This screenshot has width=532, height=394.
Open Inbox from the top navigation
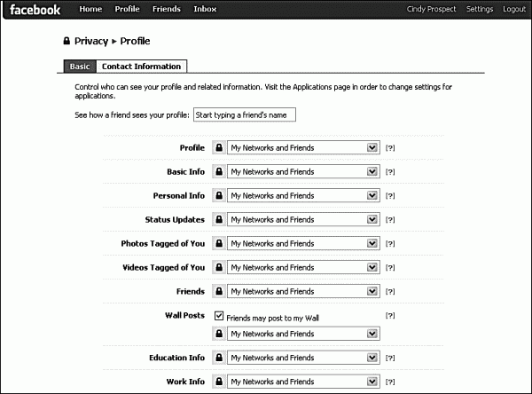pos(205,10)
